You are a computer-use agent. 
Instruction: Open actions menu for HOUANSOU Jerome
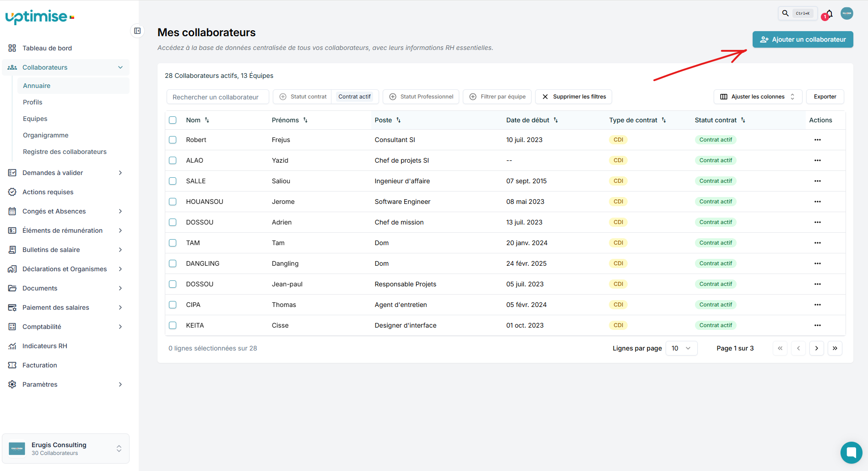coord(818,202)
